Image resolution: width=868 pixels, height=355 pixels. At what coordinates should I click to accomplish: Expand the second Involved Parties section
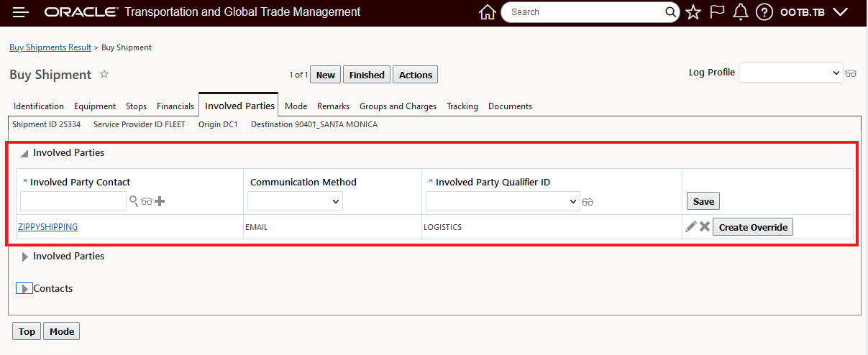click(25, 257)
